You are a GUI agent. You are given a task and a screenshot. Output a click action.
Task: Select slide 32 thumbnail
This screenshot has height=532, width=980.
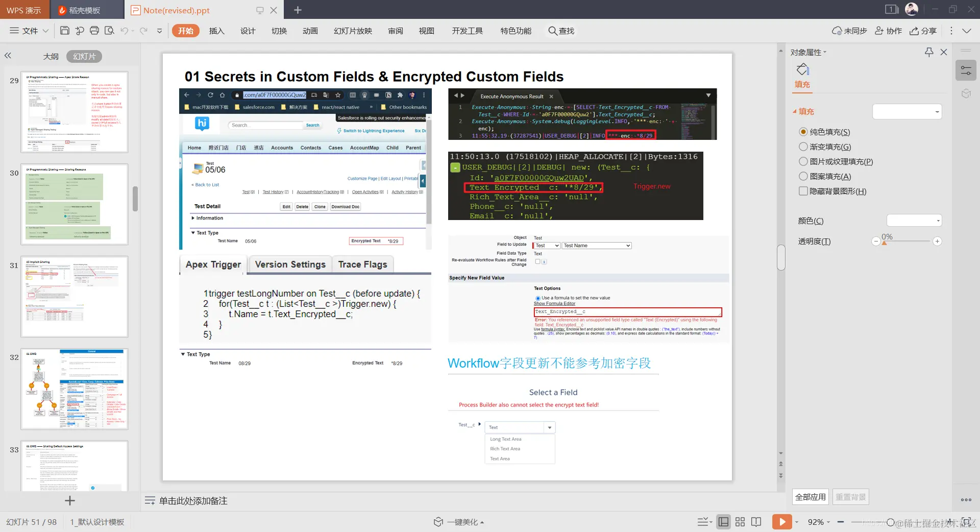pos(75,389)
